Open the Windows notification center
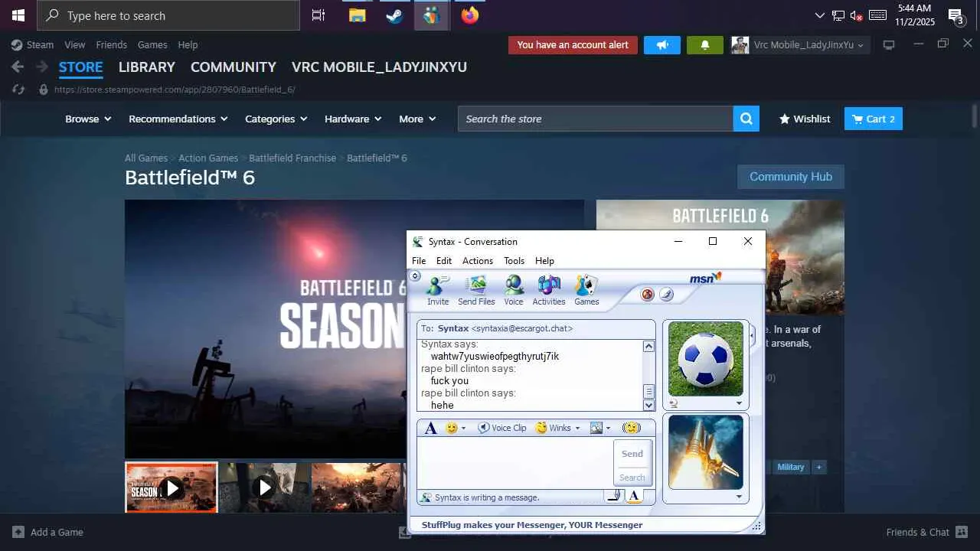Image resolution: width=980 pixels, height=551 pixels. (955, 15)
